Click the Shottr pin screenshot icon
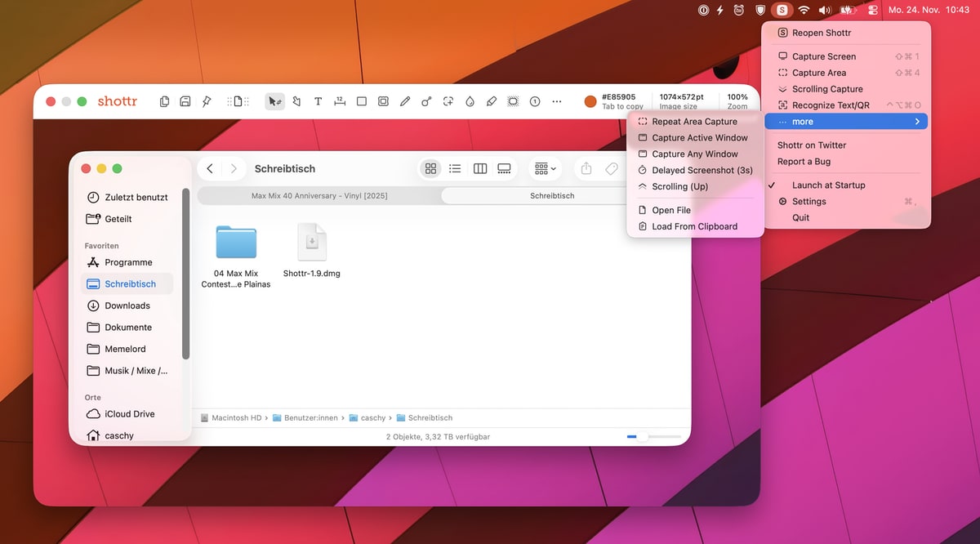The width and height of the screenshot is (980, 544). coord(207,101)
